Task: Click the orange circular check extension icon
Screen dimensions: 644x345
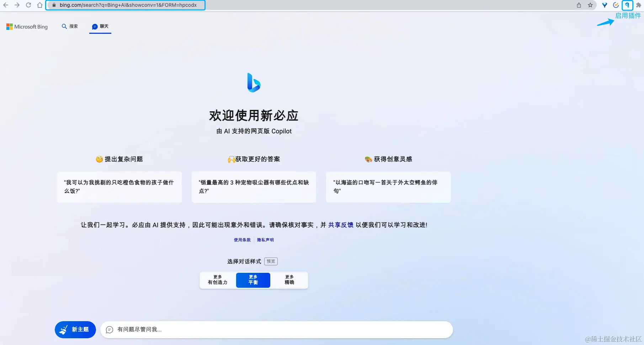Action: click(x=616, y=5)
